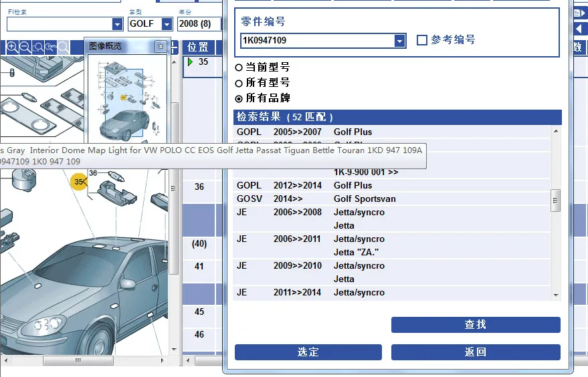Click the crosshair icon beside overview panel
Image resolution: width=588 pixels, height=377 pixels.
pyautogui.click(x=174, y=47)
